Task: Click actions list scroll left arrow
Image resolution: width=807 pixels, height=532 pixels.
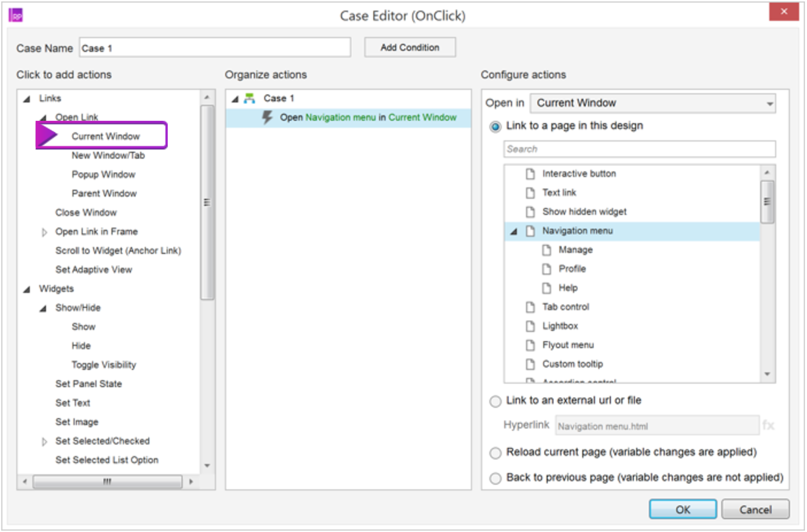Action: 24,482
